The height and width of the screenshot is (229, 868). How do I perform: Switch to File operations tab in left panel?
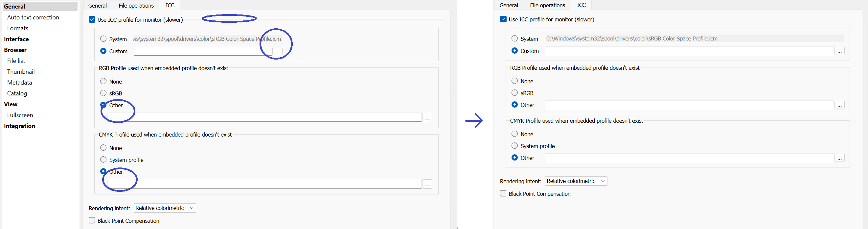(x=136, y=5)
